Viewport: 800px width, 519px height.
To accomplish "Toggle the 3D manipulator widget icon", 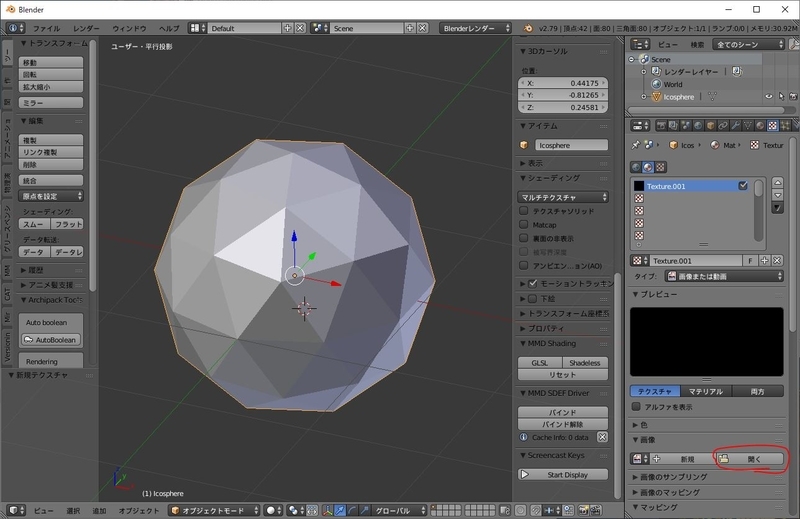I will (328, 510).
